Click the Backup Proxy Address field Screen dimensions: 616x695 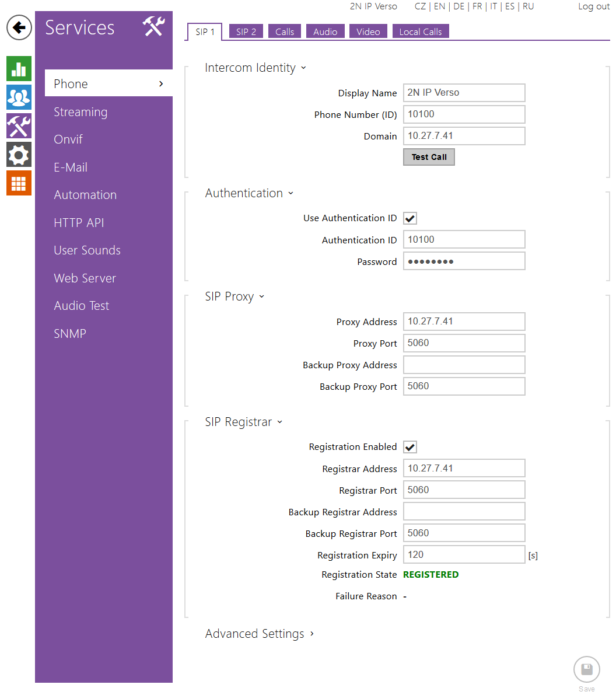464,365
